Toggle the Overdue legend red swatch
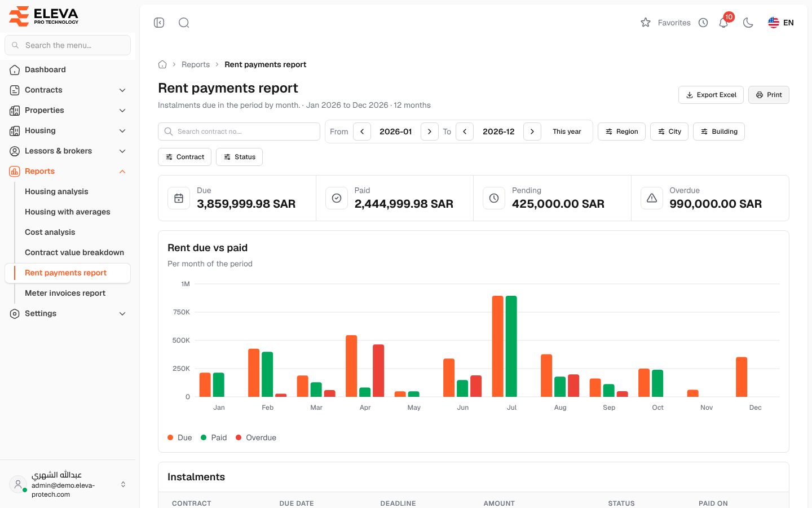This screenshot has height=508, width=812. pos(239,437)
